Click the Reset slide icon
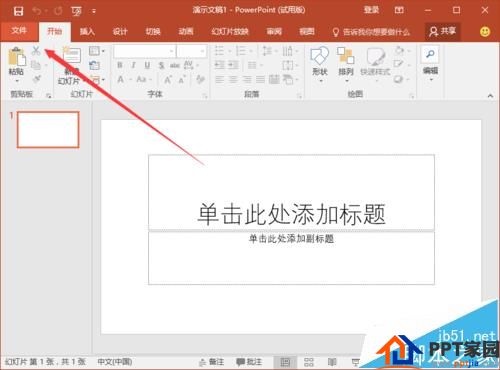This screenshot has width=500, height=370. pos(95,65)
